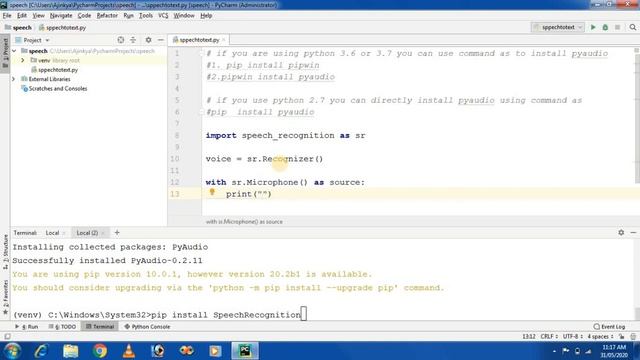Image resolution: width=640 pixels, height=360 pixels.
Task: Click tool windows toggle icon bottom-left
Action: tap(7, 337)
